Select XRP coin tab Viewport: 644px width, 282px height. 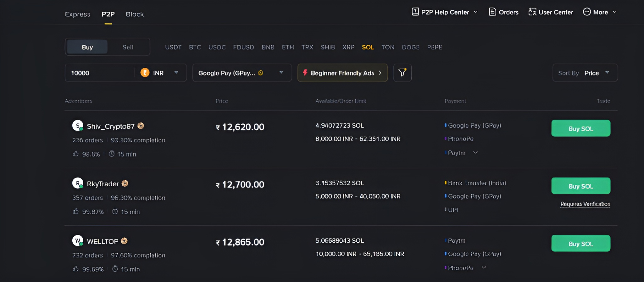coord(348,47)
